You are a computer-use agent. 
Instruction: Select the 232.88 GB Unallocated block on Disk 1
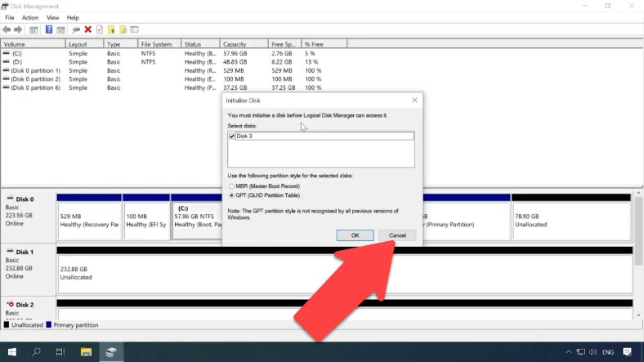345,270
